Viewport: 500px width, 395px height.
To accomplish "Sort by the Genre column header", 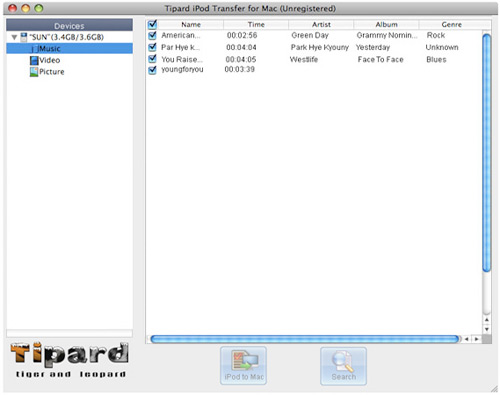I will [451, 24].
